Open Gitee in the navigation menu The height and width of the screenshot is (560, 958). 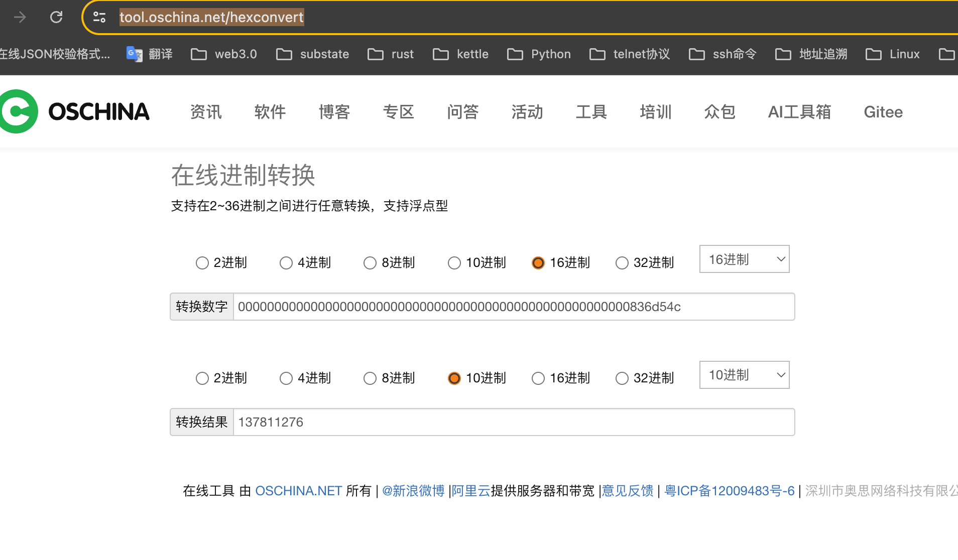tap(883, 112)
